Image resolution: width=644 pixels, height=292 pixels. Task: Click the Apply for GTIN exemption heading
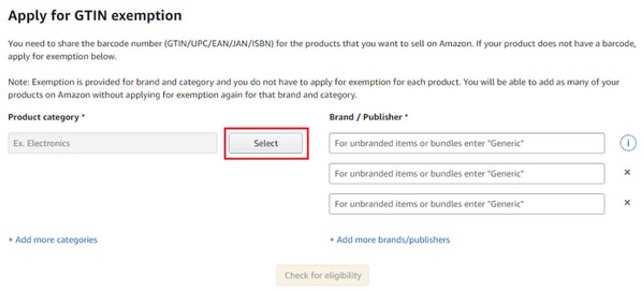click(95, 15)
